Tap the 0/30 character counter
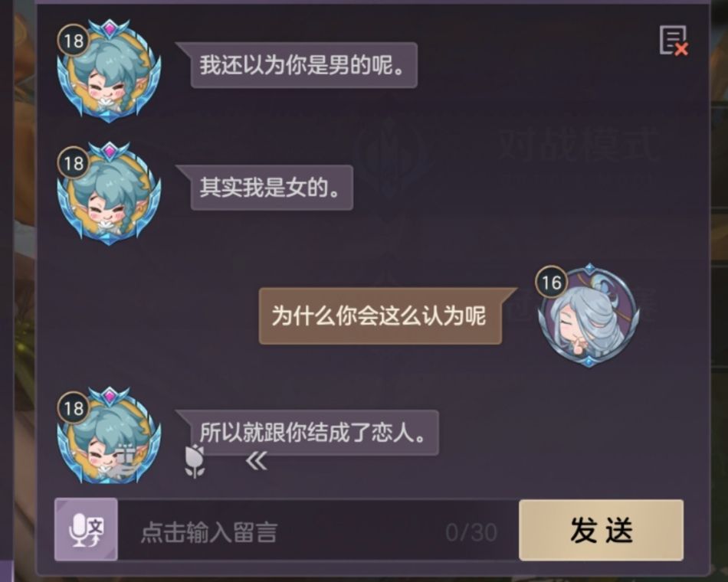This screenshot has height=582, width=728. coord(471,532)
